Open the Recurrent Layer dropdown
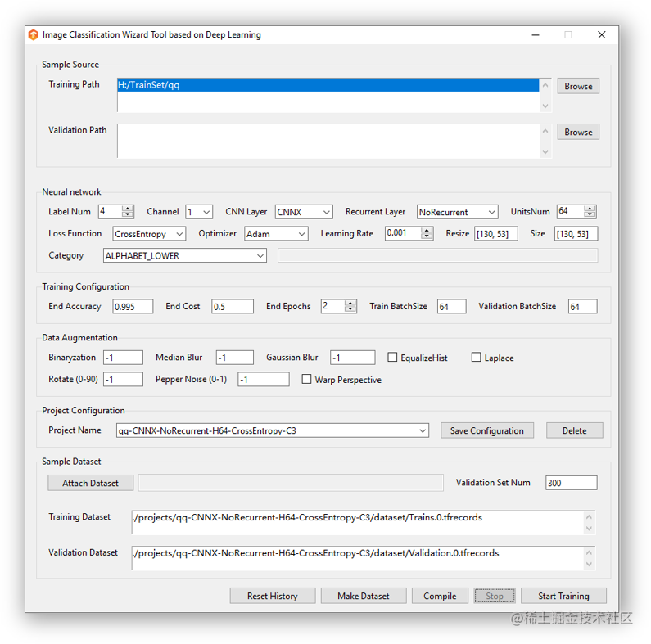The width and height of the screenshot is (651, 644). click(x=457, y=212)
